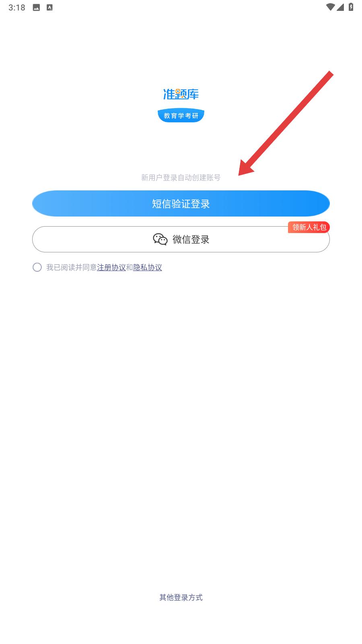The width and height of the screenshot is (362, 644).
Task: Tap the 我已阅读并同意 agreement text
Action: [72, 267]
